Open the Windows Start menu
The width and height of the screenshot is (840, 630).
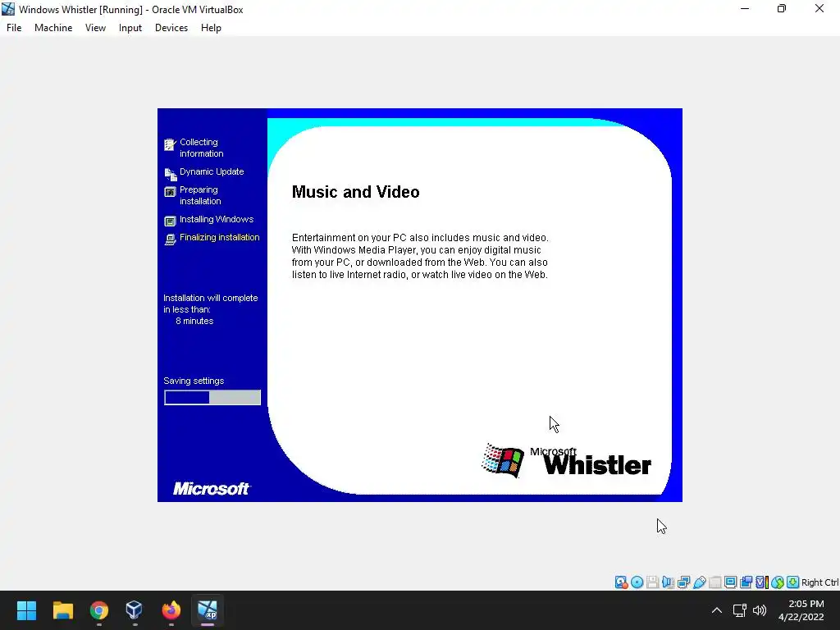[x=26, y=610]
